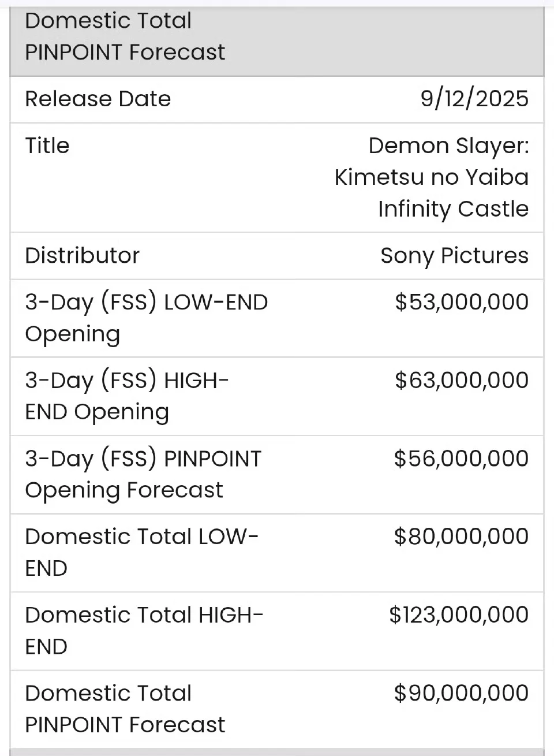Screen dimensions: 554x756
Task: Select the Title row label
Action: pos(47,146)
